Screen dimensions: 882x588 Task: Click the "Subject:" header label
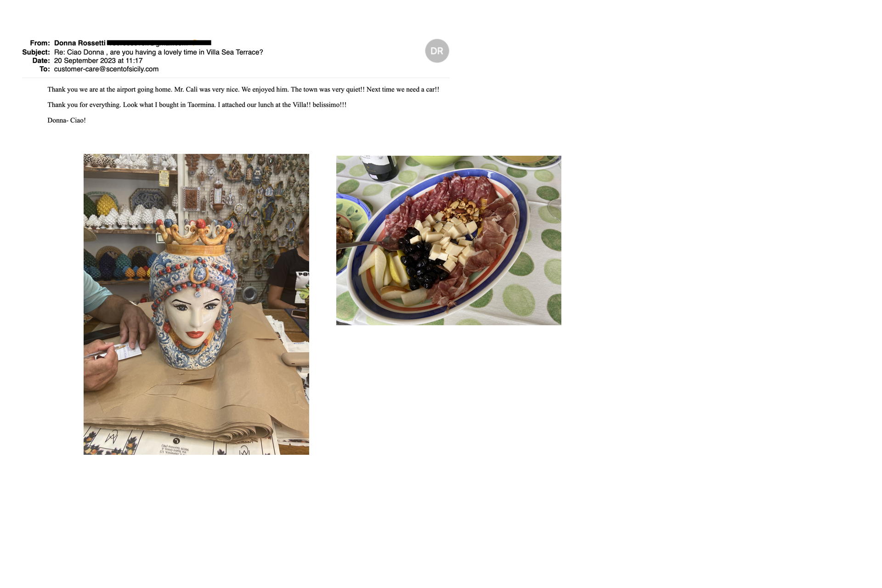[36, 52]
